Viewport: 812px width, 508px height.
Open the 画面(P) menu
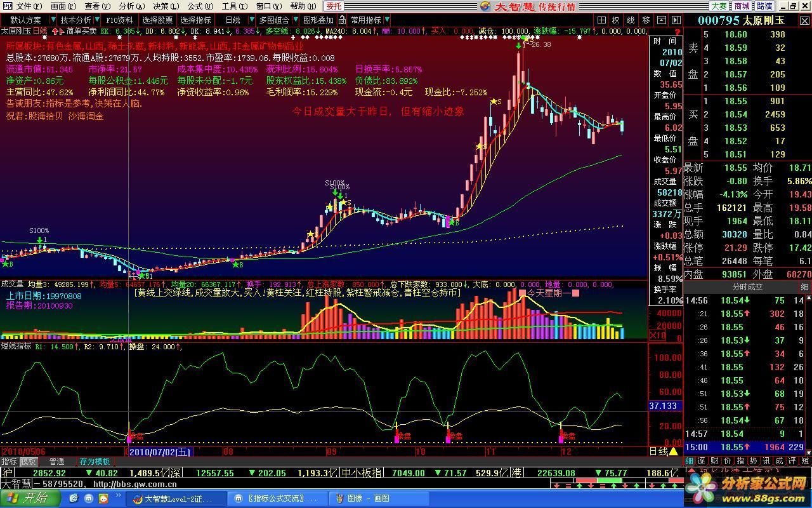pyautogui.click(x=62, y=6)
